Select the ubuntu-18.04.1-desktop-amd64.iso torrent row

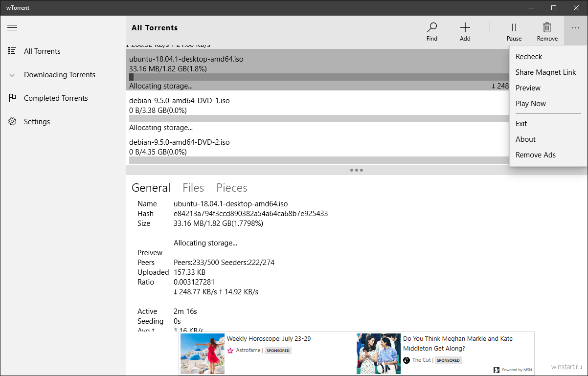[x=318, y=70]
